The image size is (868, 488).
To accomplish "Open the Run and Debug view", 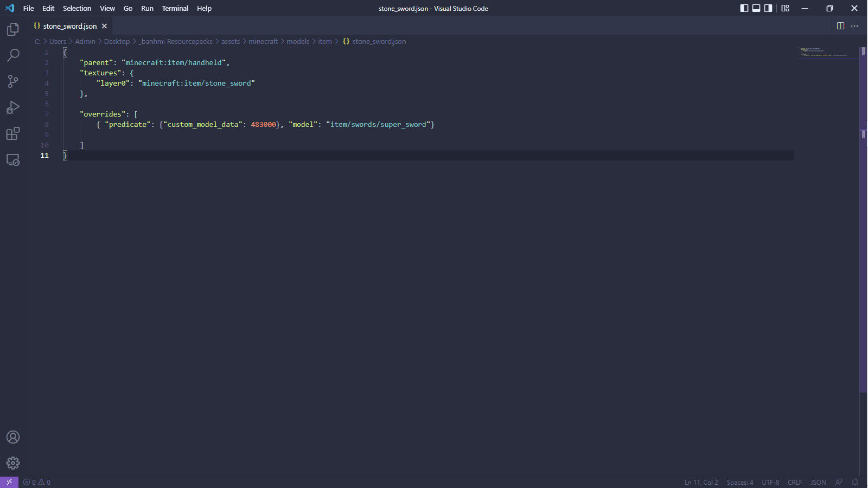I will 13,107.
